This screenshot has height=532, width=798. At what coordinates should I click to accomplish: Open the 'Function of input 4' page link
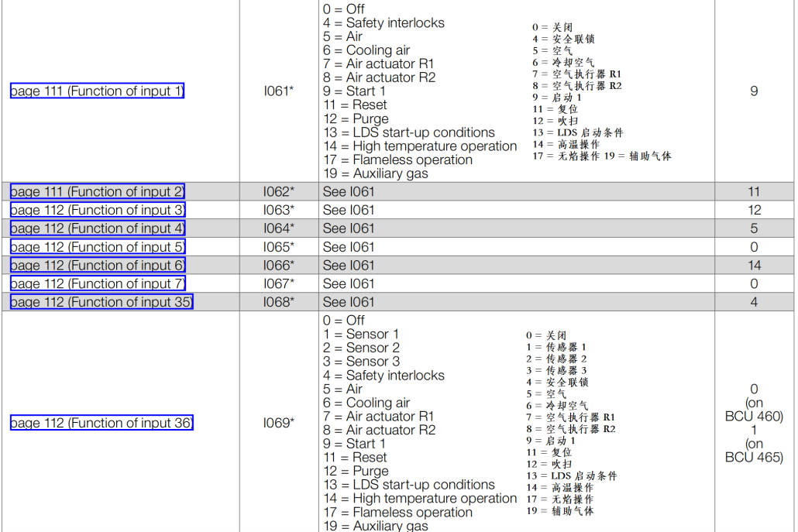coord(97,228)
